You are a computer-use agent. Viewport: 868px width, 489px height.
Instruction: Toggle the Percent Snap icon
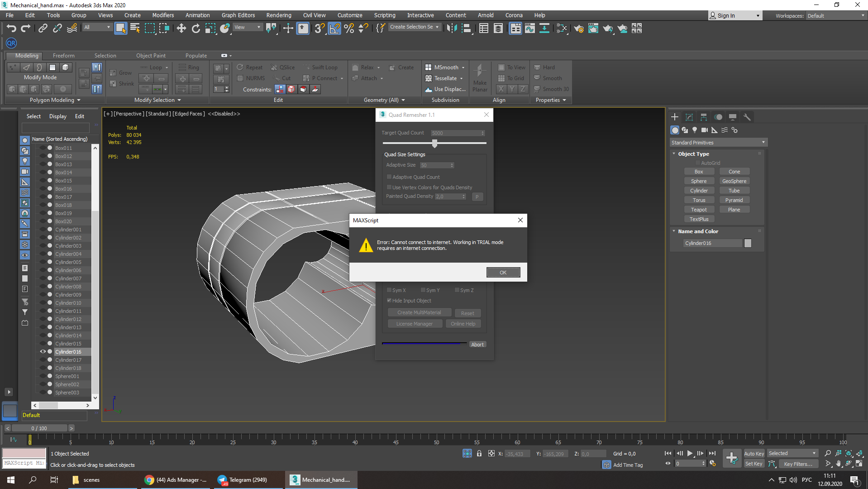pos(349,29)
